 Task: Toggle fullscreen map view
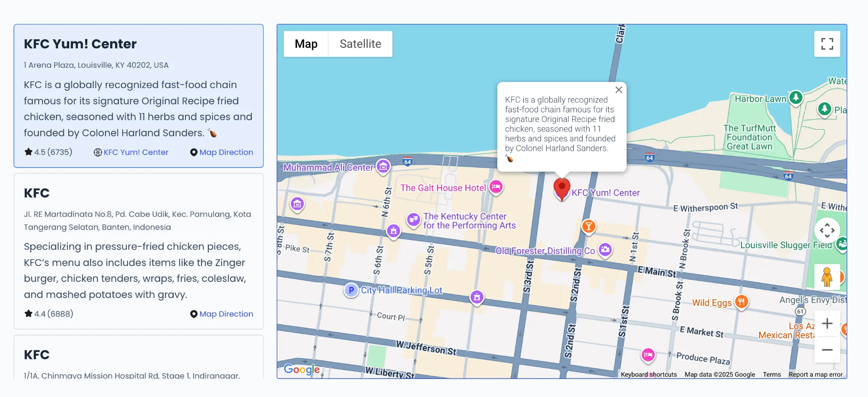(x=827, y=44)
